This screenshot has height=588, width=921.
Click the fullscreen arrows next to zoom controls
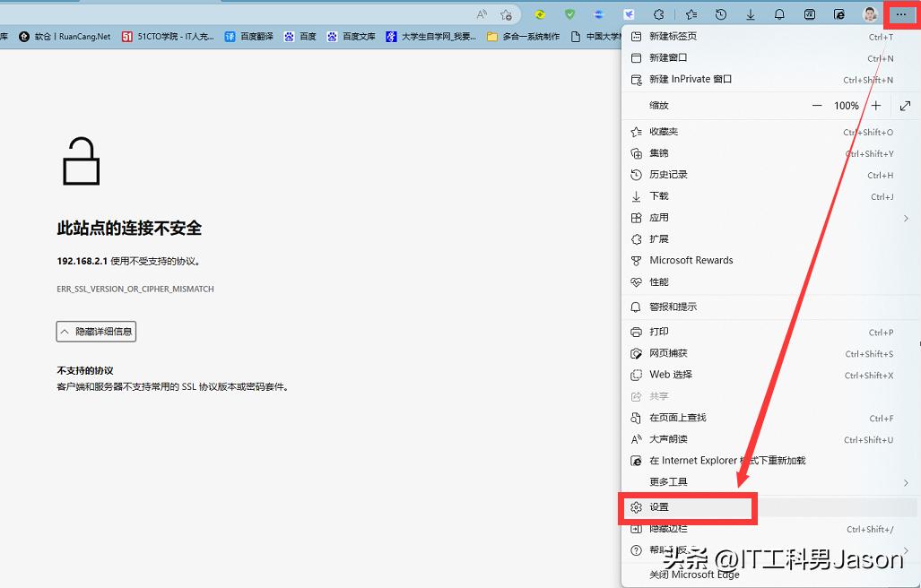coord(904,105)
